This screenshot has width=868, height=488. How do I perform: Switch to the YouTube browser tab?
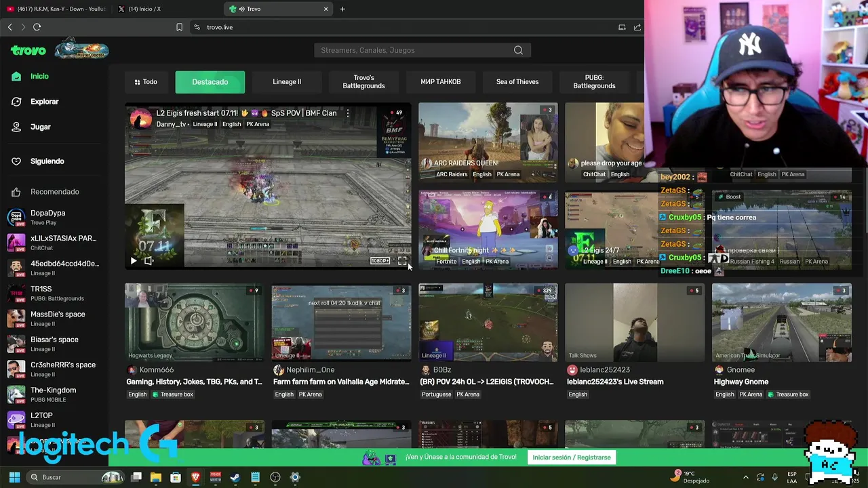click(56, 9)
